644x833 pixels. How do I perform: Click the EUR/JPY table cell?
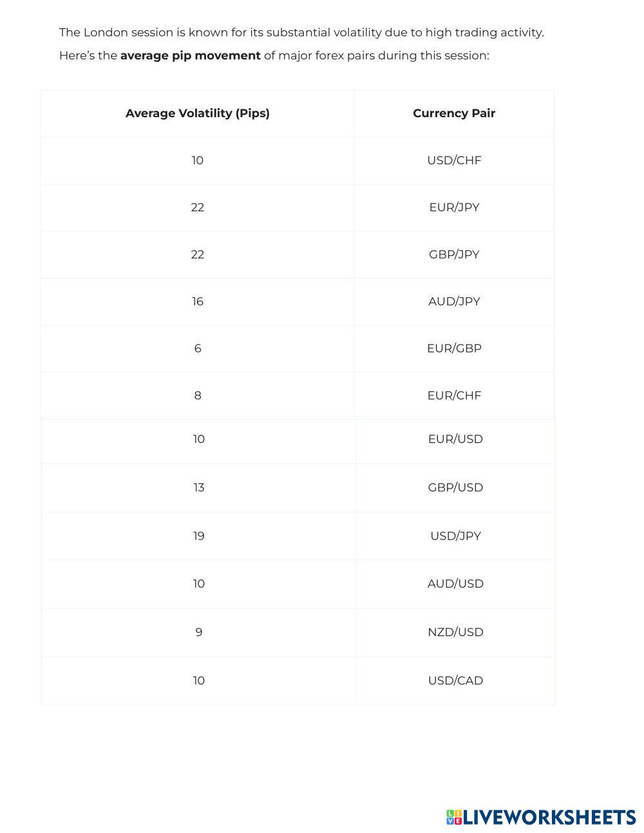(454, 207)
